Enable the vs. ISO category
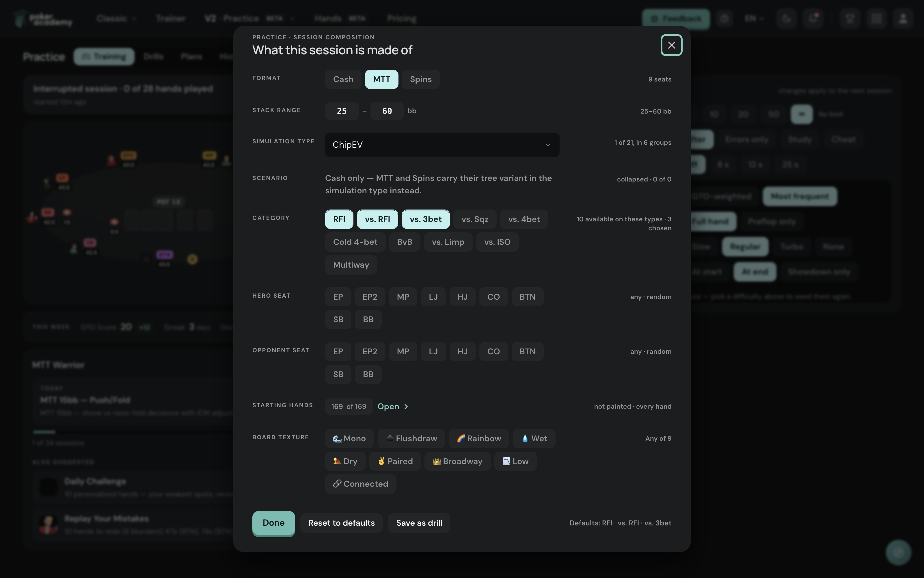 coord(497,242)
